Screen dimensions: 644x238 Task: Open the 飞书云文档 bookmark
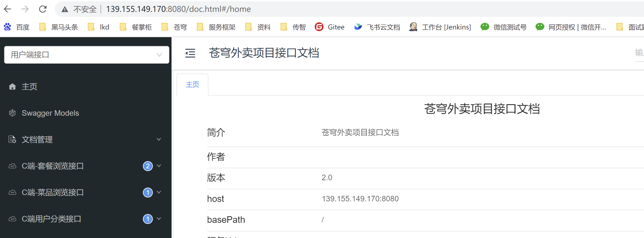[377, 27]
